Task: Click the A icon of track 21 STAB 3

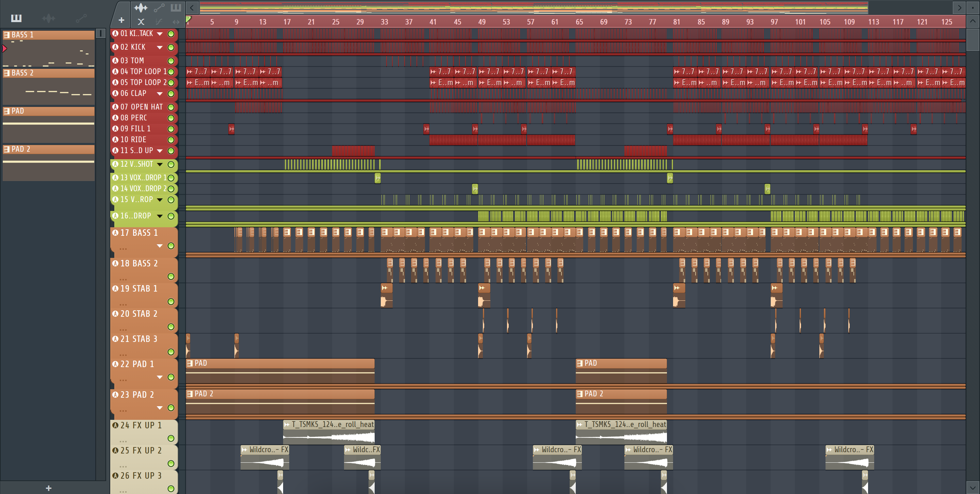Action: tap(115, 339)
